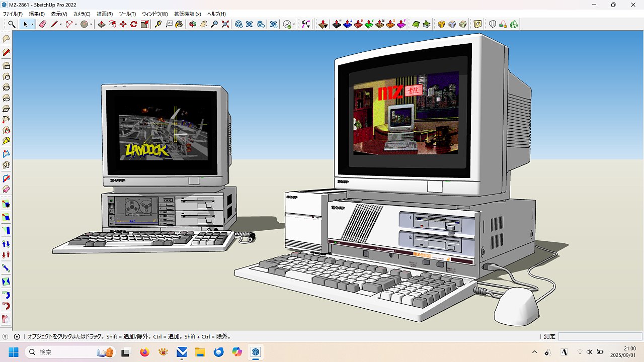Click the green sandbox surface icon
The image size is (644, 362).
click(416, 24)
